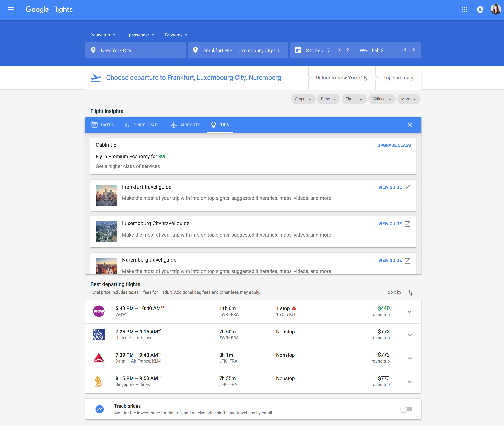Toggle the Track prices switch
Screen dimensions: 504x426
coord(406,409)
